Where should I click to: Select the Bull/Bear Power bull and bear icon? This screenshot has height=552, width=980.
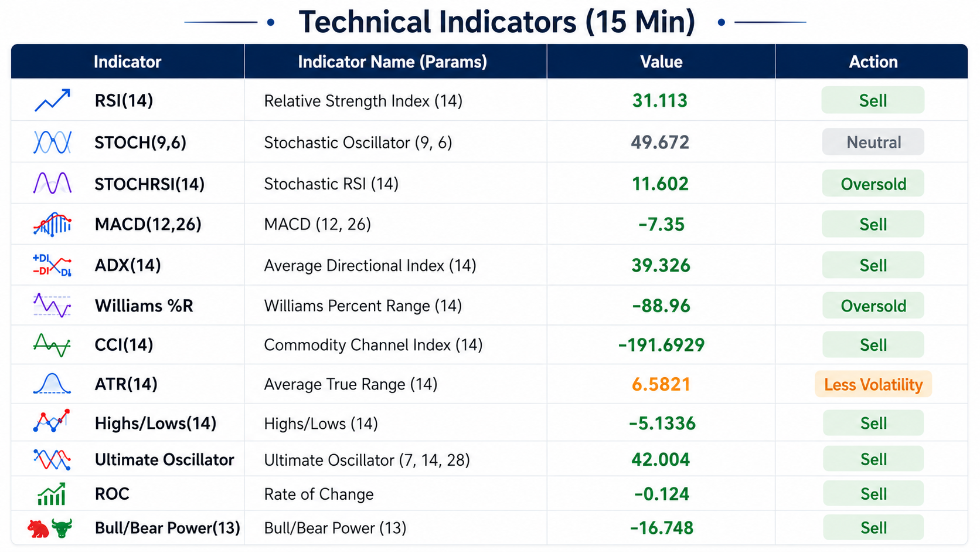[50, 528]
